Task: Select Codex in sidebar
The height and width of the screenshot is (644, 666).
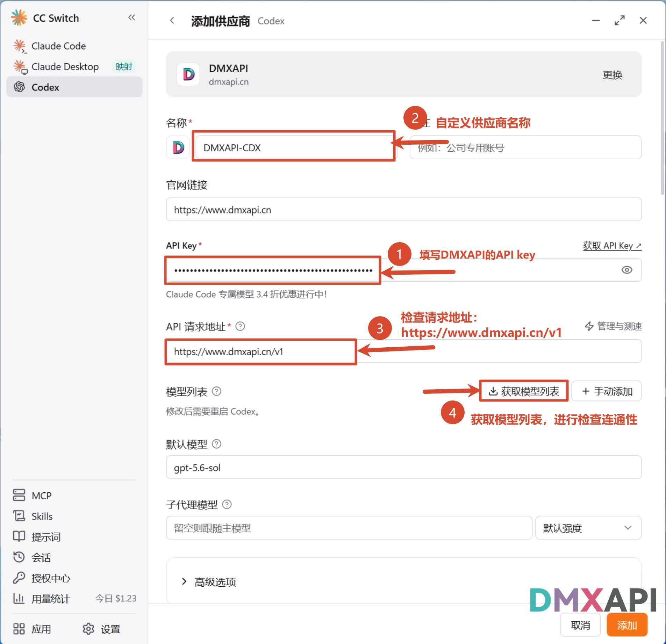Action: tap(74, 87)
